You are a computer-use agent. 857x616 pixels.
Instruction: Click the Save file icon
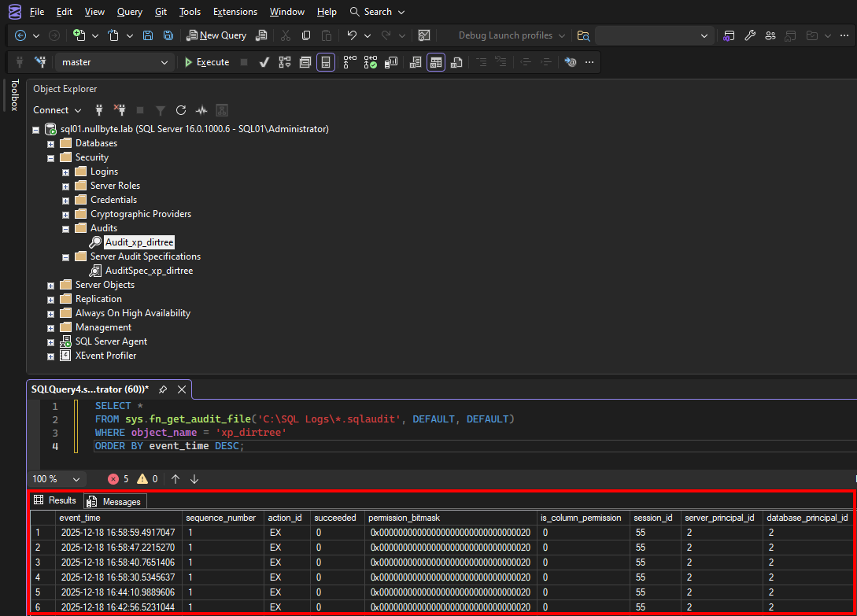148,35
